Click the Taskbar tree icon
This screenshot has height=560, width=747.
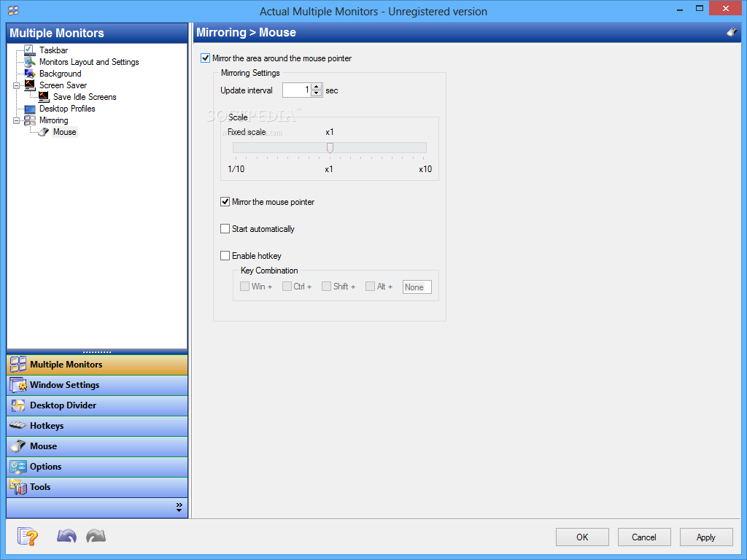pos(29,50)
